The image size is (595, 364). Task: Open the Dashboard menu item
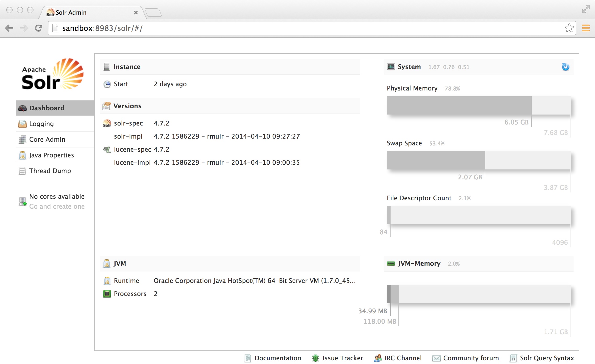[47, 108]
